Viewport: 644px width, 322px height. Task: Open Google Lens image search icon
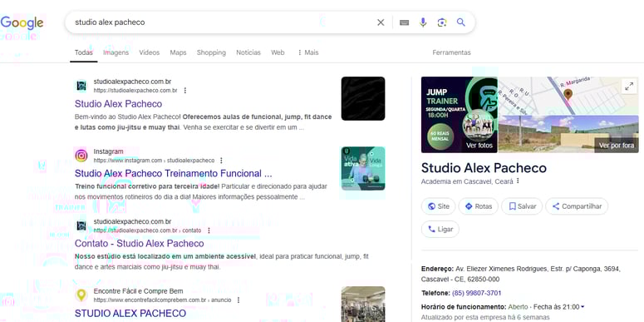(442, 22)
